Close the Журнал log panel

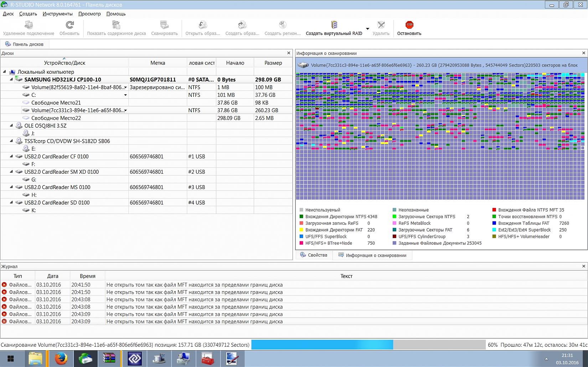pyautogui.click(x=583, y=266)
